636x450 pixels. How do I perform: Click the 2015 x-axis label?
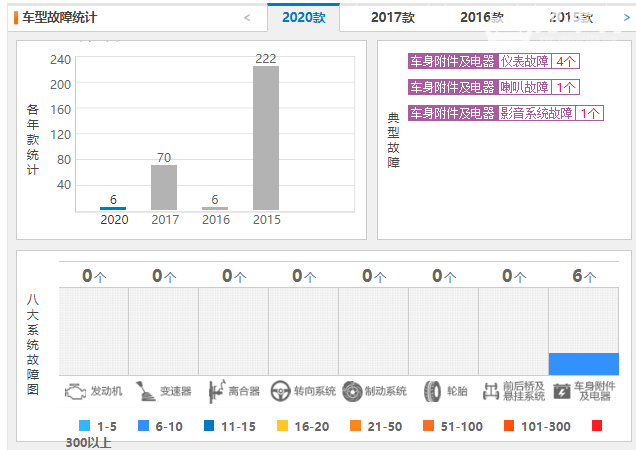tap(267, 220)
